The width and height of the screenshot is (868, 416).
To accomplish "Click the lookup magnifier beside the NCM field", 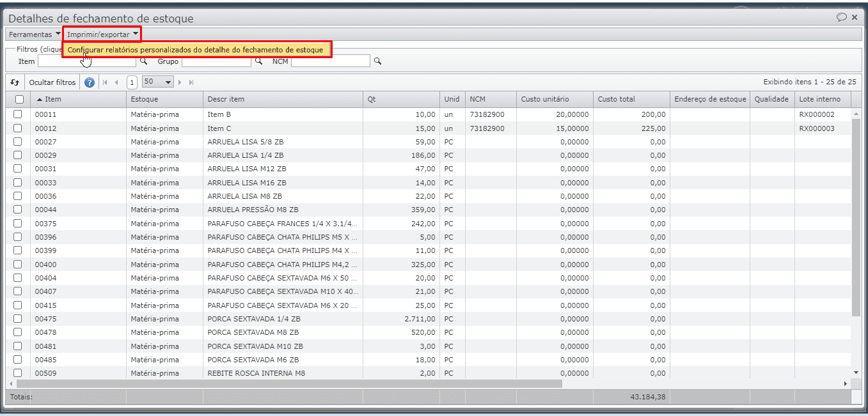I will [377, 61].
